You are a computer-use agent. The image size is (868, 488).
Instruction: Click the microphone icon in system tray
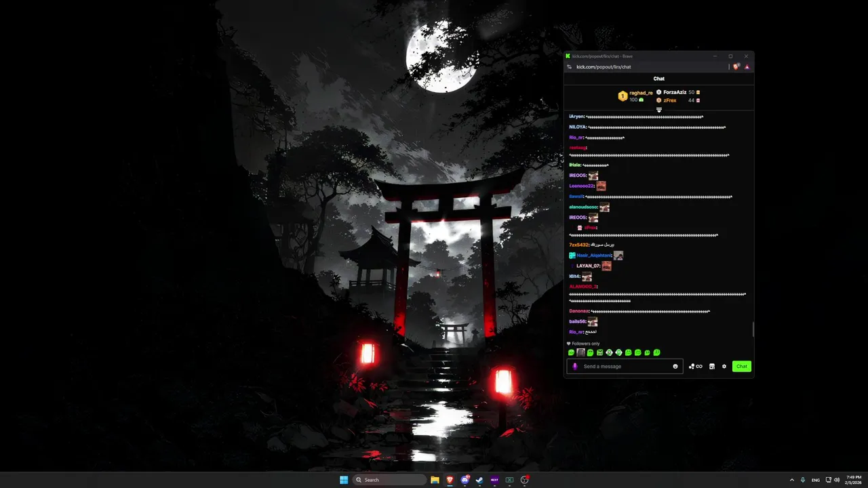pos(803,480)
